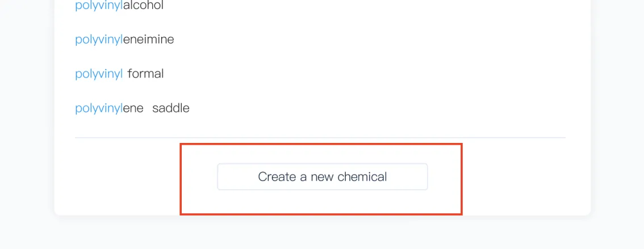Click blue "polyvinyl" prefix of polyvinyleneimine

tap(99, 40)
